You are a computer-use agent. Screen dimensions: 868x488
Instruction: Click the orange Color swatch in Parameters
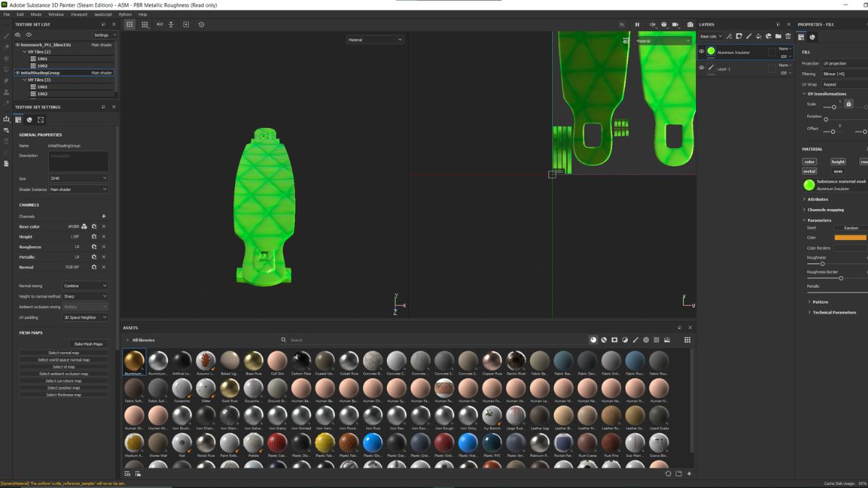tap(851, 237)
